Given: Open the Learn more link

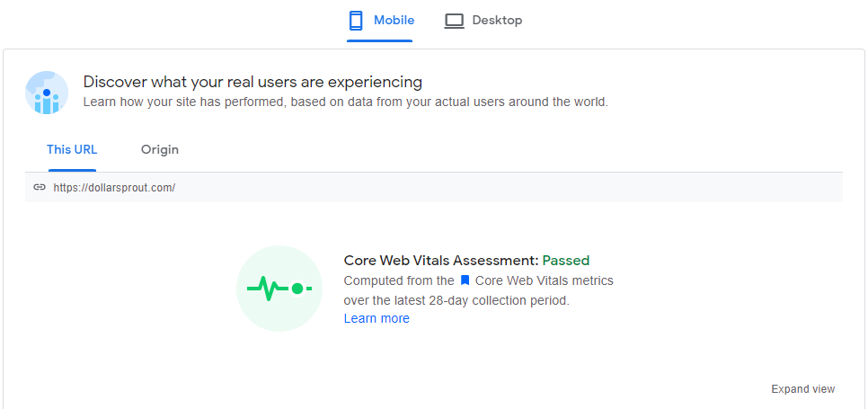Looking at the screenshot, I should click(376, 318).
